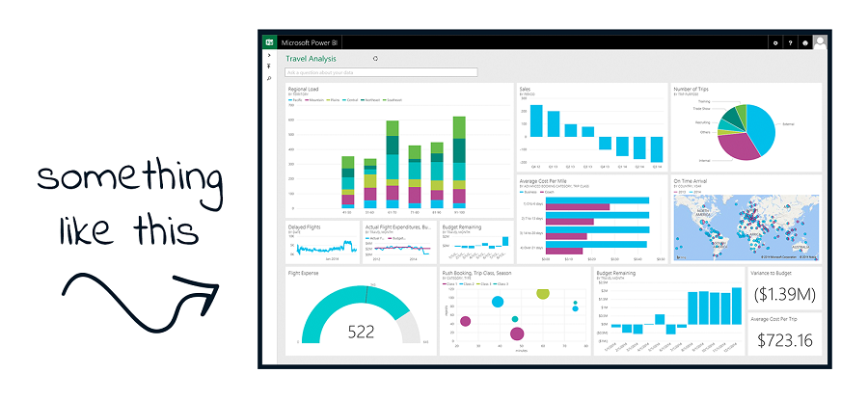
Task: Open the Variance to Budget card
Action: [x=784, y=288]
